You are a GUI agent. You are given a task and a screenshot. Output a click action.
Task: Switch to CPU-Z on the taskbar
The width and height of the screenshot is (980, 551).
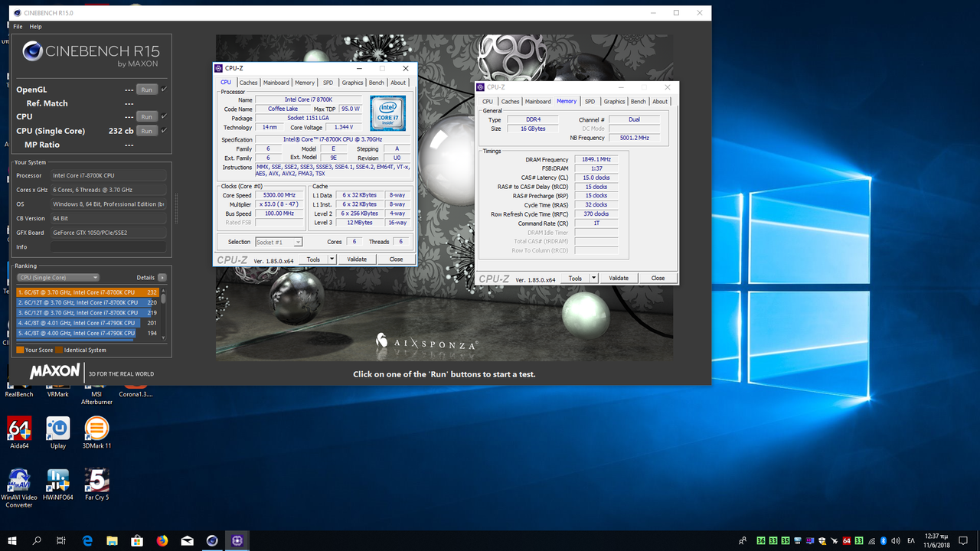237,540
